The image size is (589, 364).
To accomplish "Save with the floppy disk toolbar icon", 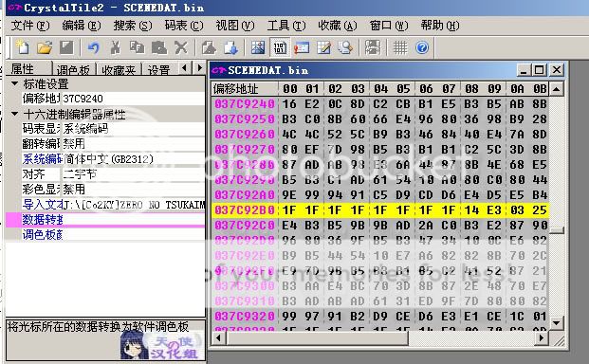I will click(66, 47).
